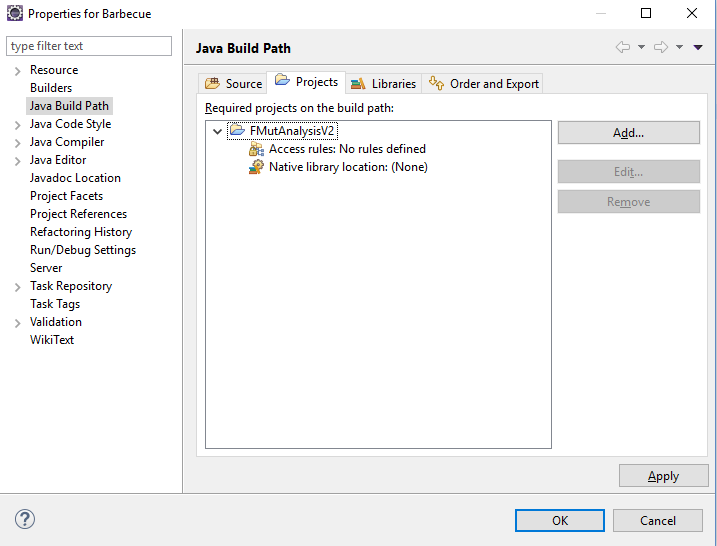This screenshot has height=546, width=717.
Task: Open the Order and Export tab
Action: point(483,84)
